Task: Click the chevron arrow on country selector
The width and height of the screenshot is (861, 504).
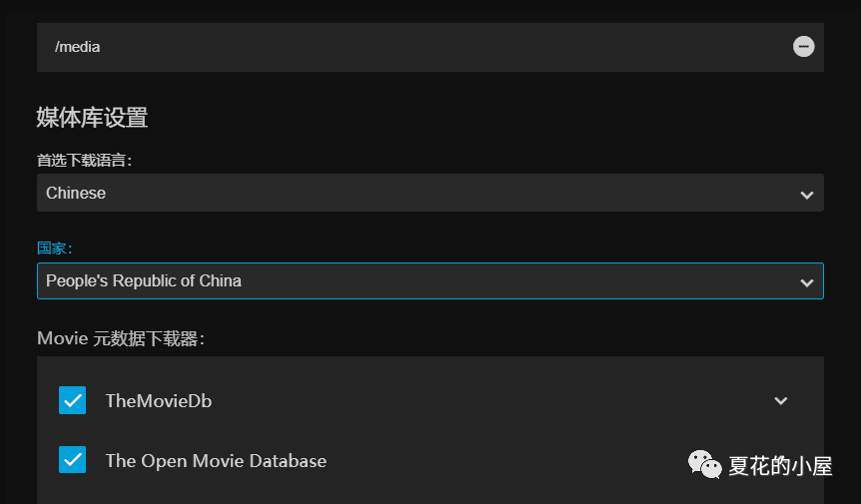Action: (807, 283)
